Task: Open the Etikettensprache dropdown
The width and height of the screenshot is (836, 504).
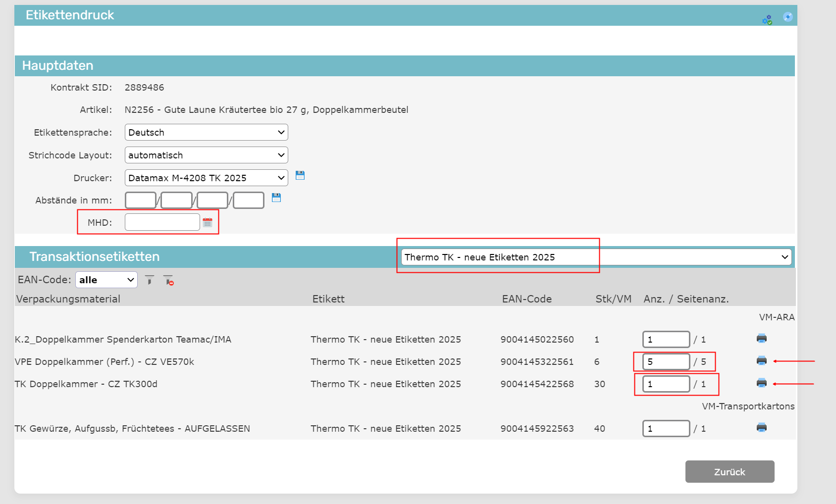Action: [206, 133]
